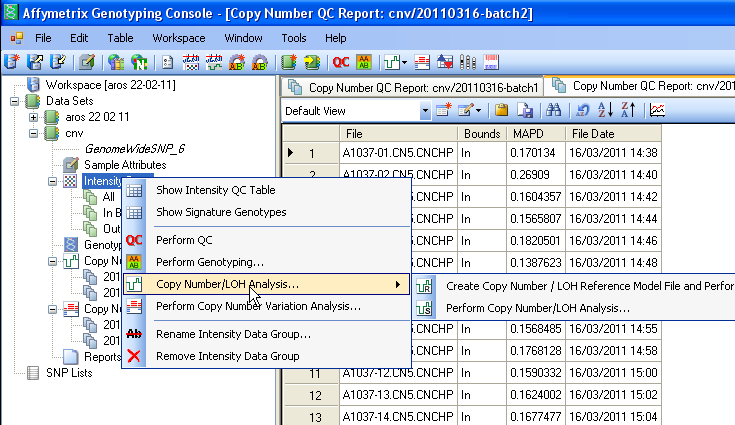Sort table by MAPD column header
The width and height of the screenshot is (735, 425).
[x=536, y=134]
